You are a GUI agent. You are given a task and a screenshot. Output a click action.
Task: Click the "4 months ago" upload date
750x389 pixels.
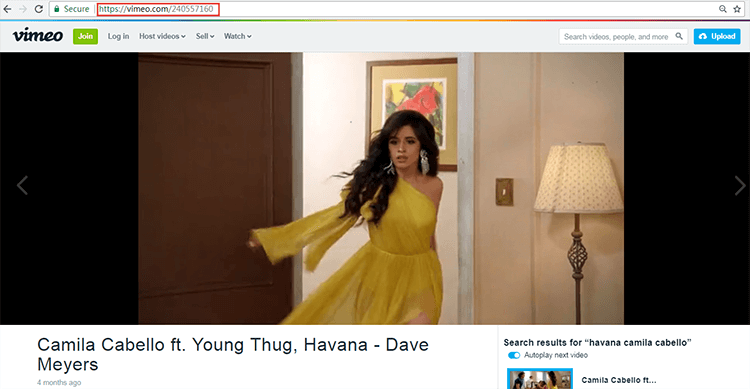(59, 382)
